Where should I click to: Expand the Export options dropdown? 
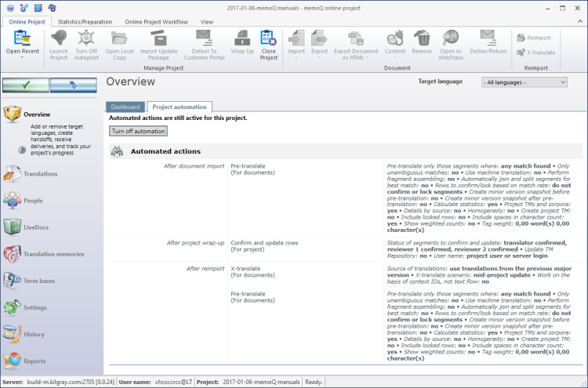pos(319,57)
